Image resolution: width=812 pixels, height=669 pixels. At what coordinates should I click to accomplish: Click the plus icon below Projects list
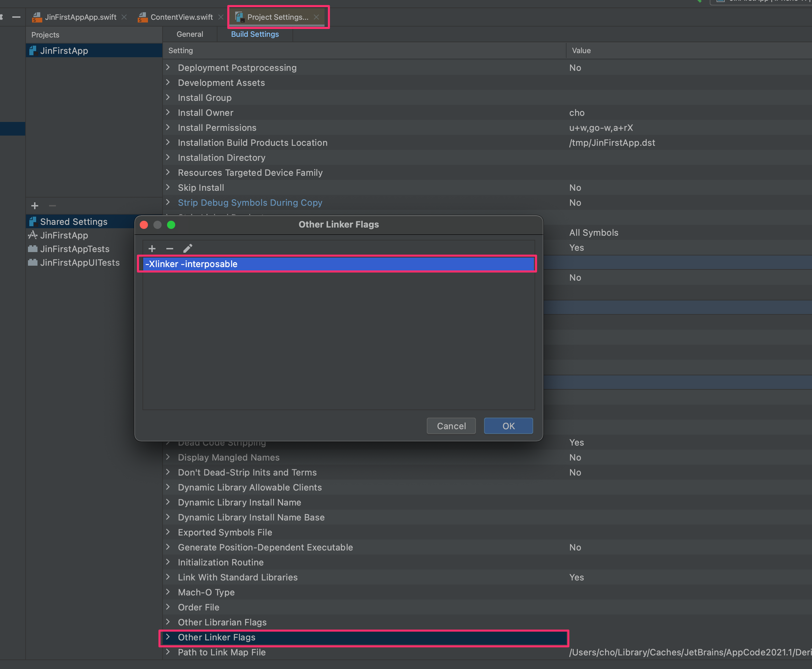point(35,206)
